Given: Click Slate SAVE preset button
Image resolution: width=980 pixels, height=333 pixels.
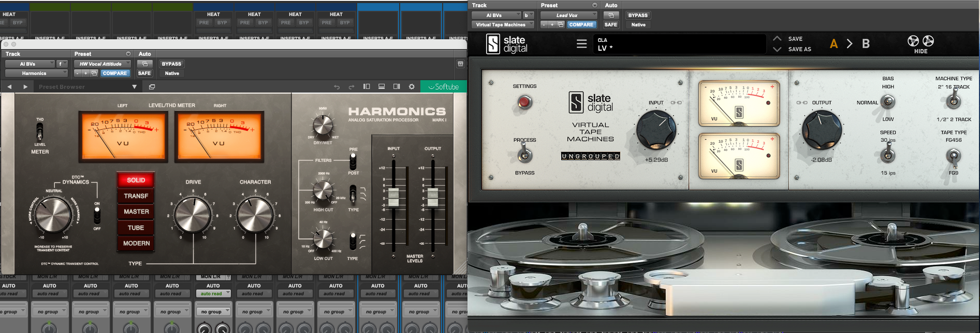Looking at the screenshot, I should click(x=795, y=39).
